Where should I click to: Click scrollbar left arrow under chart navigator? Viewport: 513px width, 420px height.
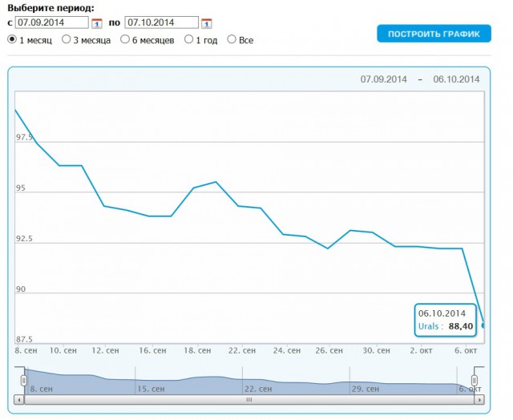click(x=19, y=398)
